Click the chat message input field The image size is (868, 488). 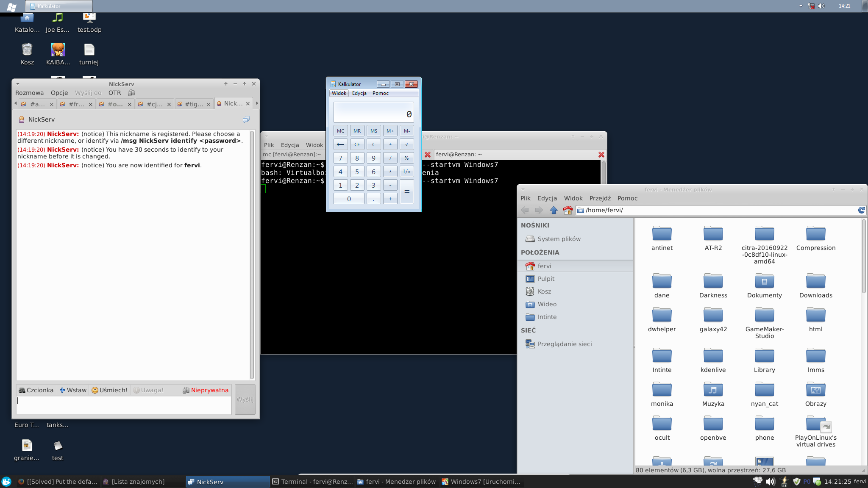(124, 405)
